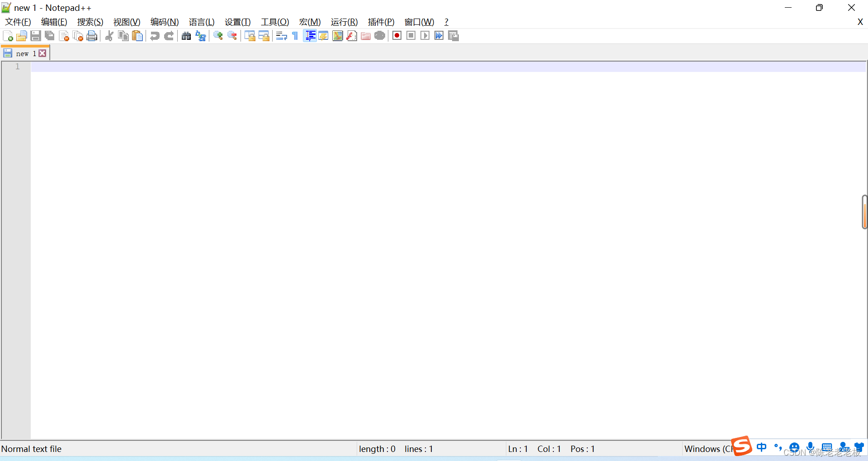Image resolution: width=868 pixels, height=461 pixels.
Task: Open the Replace dialog from its toolbar icon
Action: pyautogui.click(x=200, y=36)
